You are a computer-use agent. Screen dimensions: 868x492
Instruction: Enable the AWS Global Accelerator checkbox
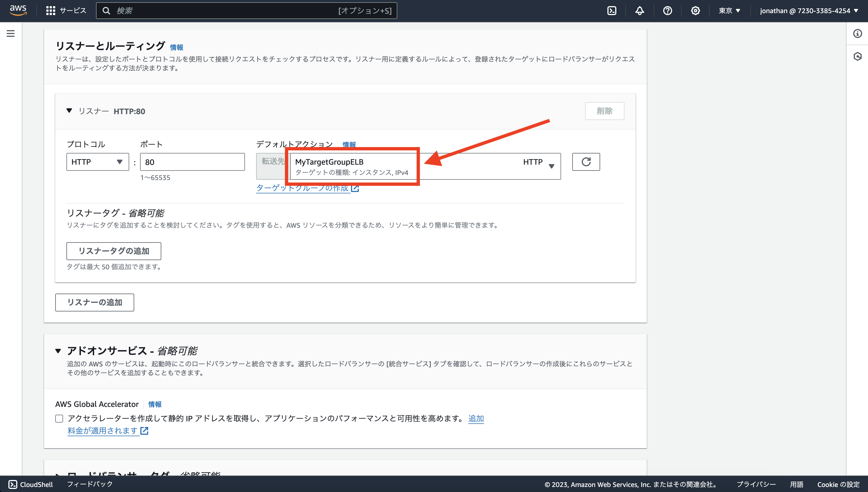click(59, 418)
